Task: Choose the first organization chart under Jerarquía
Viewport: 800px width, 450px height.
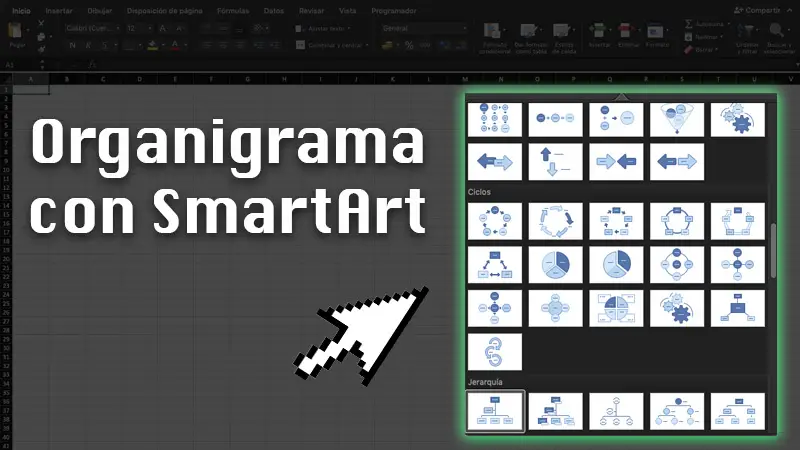Action: 494,411
